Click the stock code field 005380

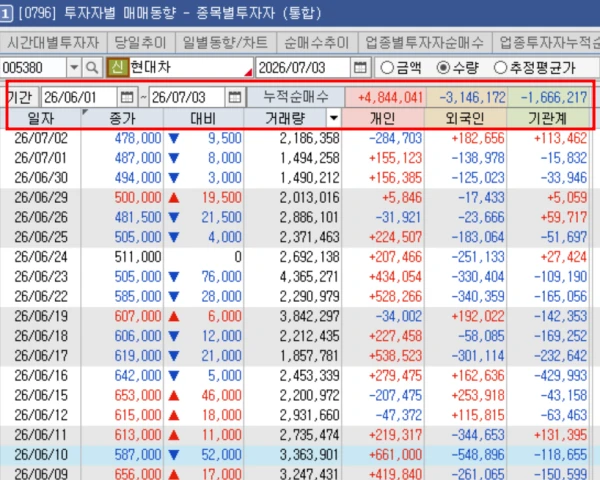(33, 68)
